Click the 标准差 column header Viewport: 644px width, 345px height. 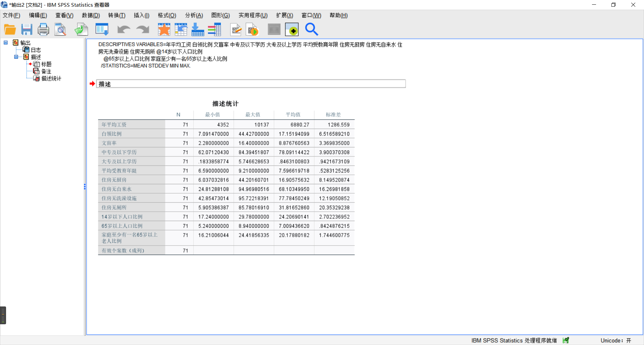point(333,115)
